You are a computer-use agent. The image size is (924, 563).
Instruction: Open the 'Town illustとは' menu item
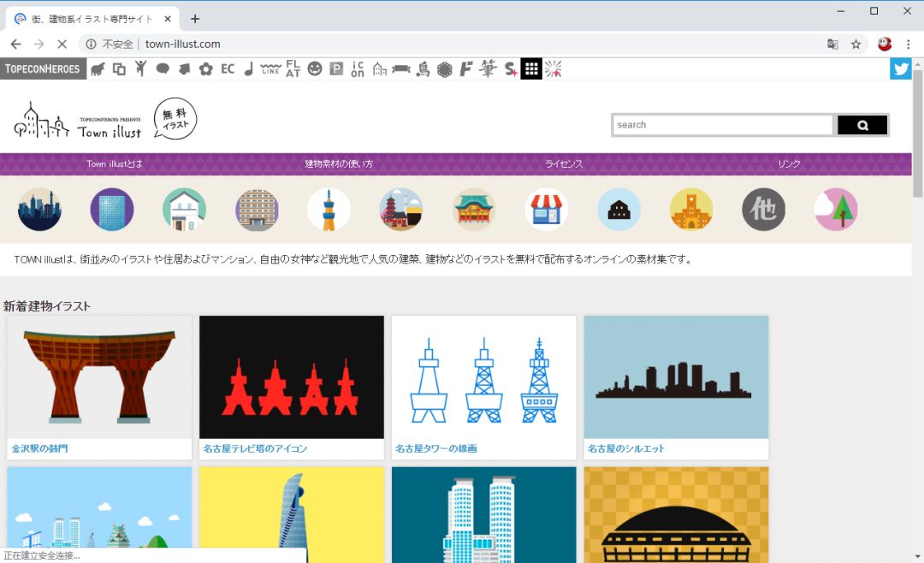115,164
